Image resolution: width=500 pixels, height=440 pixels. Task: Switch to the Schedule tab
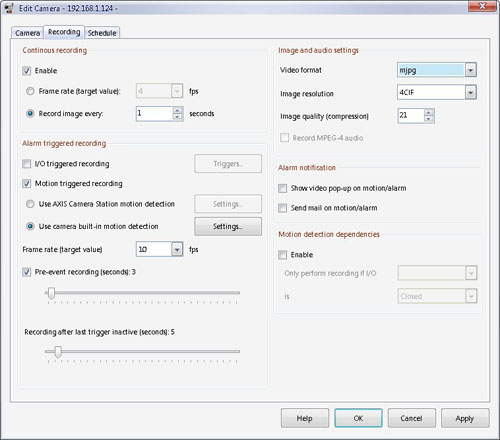[x=102, y=33]
